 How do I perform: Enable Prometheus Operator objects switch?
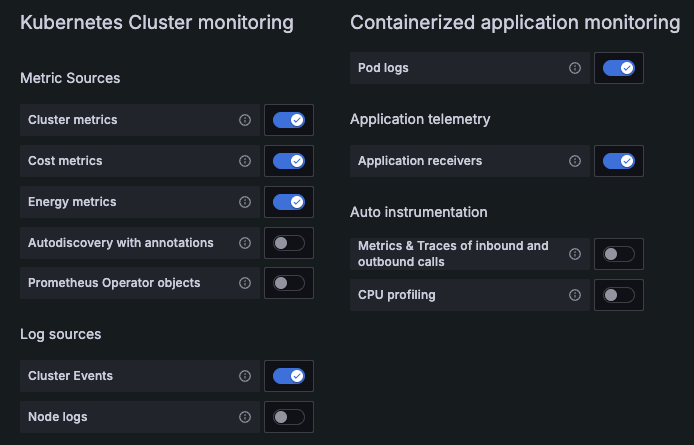click(x=289, y=283)
